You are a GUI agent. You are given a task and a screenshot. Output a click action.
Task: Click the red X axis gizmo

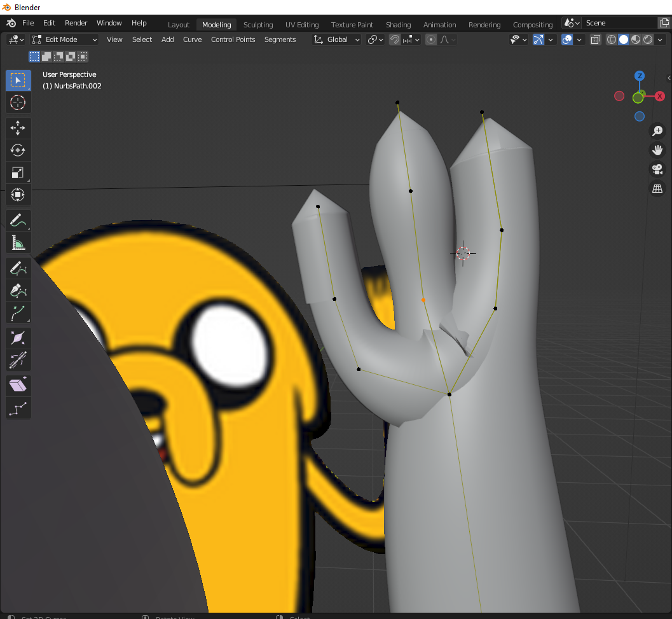coord(660,96)
